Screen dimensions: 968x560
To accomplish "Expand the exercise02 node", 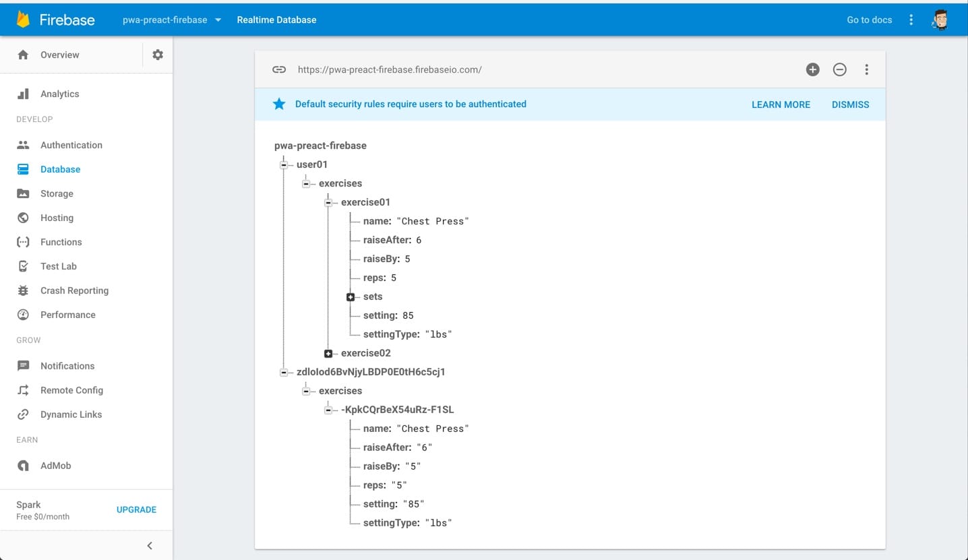I will tap(328, 353).
